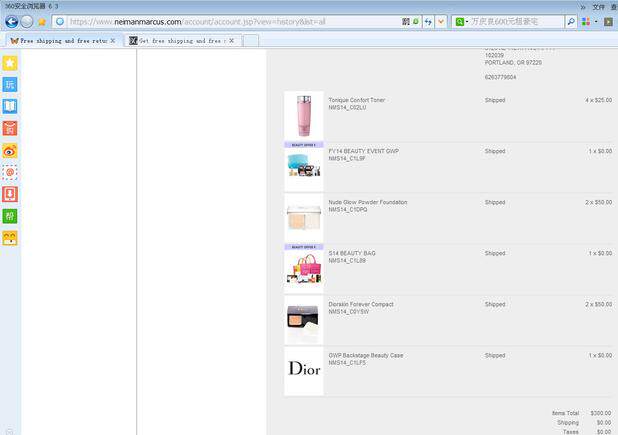Click the green refresh icon in address bar
Screen dimensions: 618x435
click(415, 22)
